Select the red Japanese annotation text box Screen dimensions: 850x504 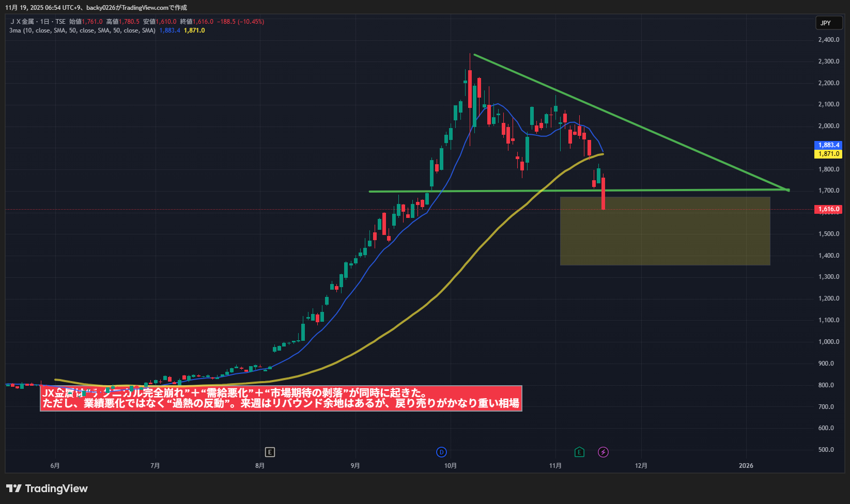[281, 399]
